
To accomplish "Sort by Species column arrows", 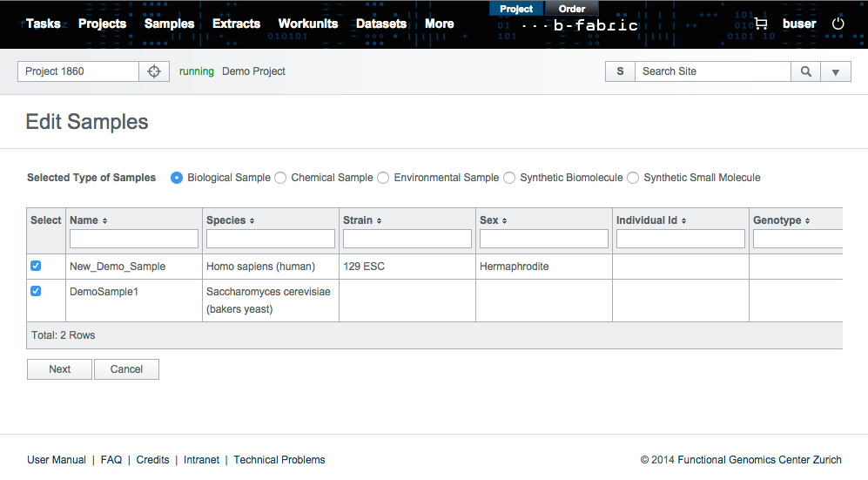I will click(252, 221).
